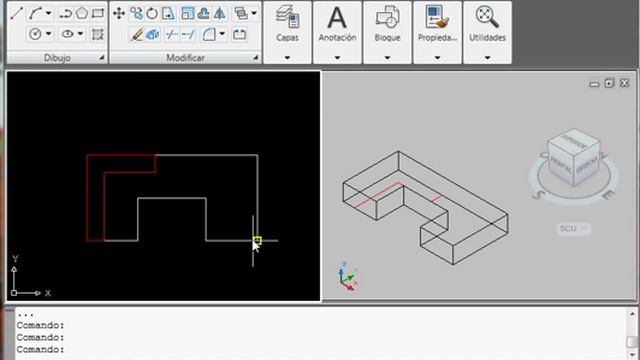Select the Polygon tool icon
Screen dimensions: 640x360
tap(82, 13)
